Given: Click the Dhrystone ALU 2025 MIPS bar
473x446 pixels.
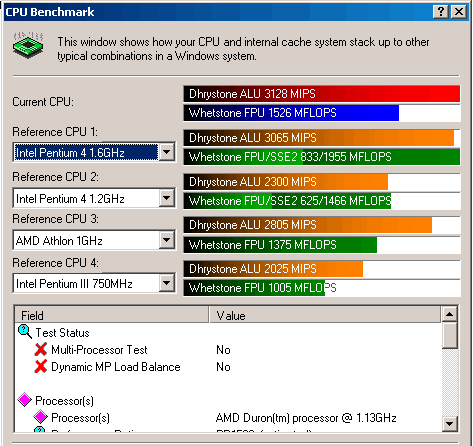Looking at the screenshot, I should pos(273,269).
